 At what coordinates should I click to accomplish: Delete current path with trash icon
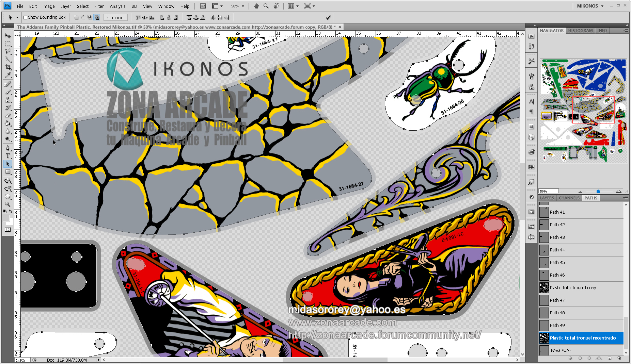point(619,358)
